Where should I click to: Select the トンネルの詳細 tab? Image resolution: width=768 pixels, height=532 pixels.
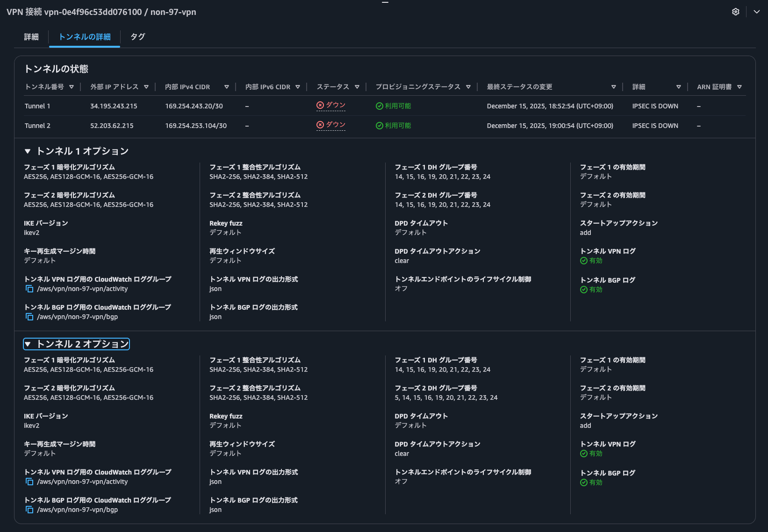click(85, 37)
